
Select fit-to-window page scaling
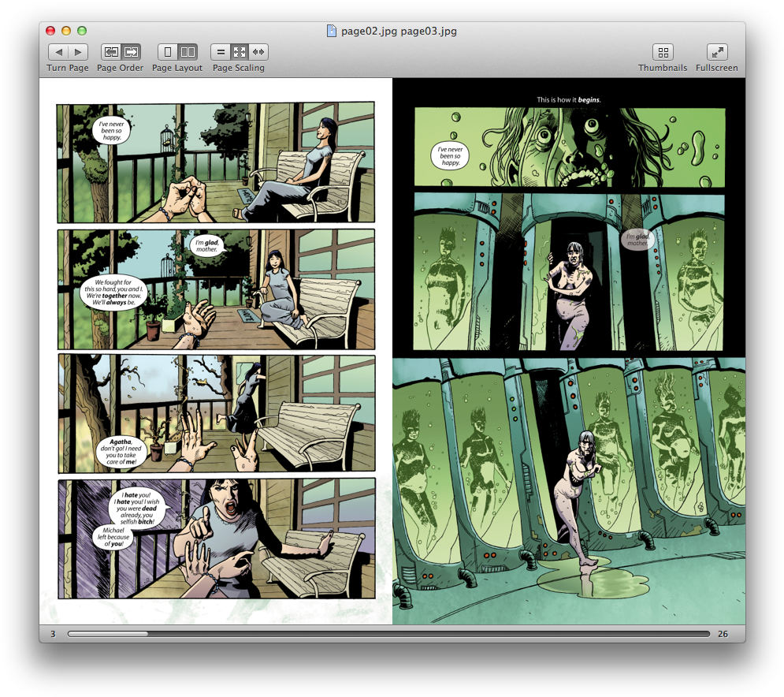coord(240,52)
